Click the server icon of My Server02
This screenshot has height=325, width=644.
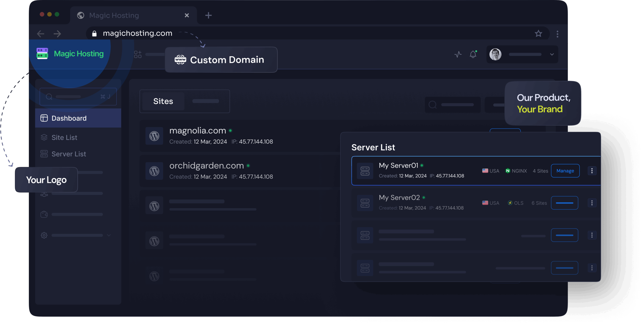point(365,203)
